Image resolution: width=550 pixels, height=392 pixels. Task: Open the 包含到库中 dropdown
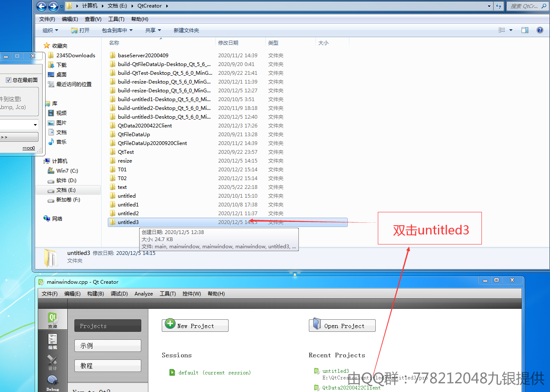[x=117, y=30]
